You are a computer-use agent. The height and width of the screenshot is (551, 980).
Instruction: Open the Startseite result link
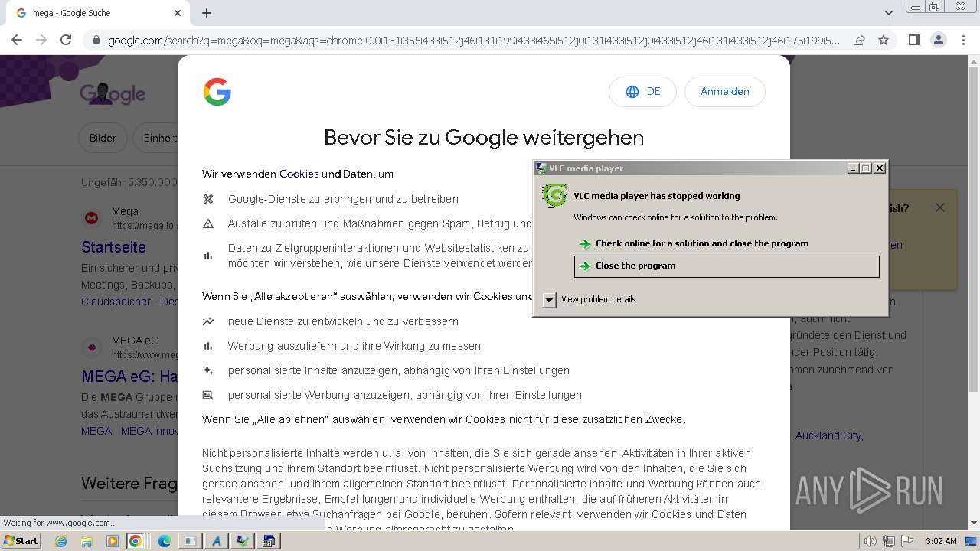(x=113, y=247)
